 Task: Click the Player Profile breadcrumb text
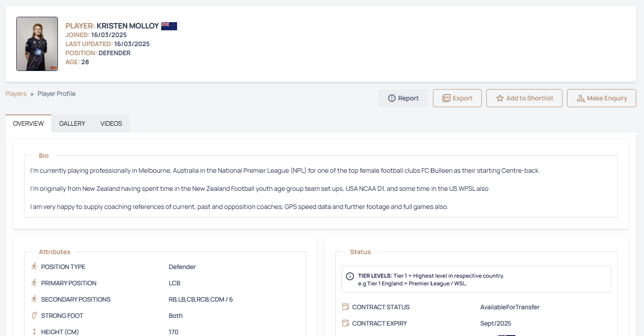click(57, 94)
